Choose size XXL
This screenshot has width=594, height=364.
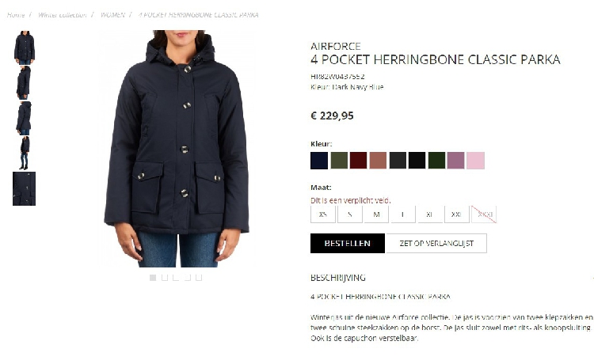tap(456, 214)
